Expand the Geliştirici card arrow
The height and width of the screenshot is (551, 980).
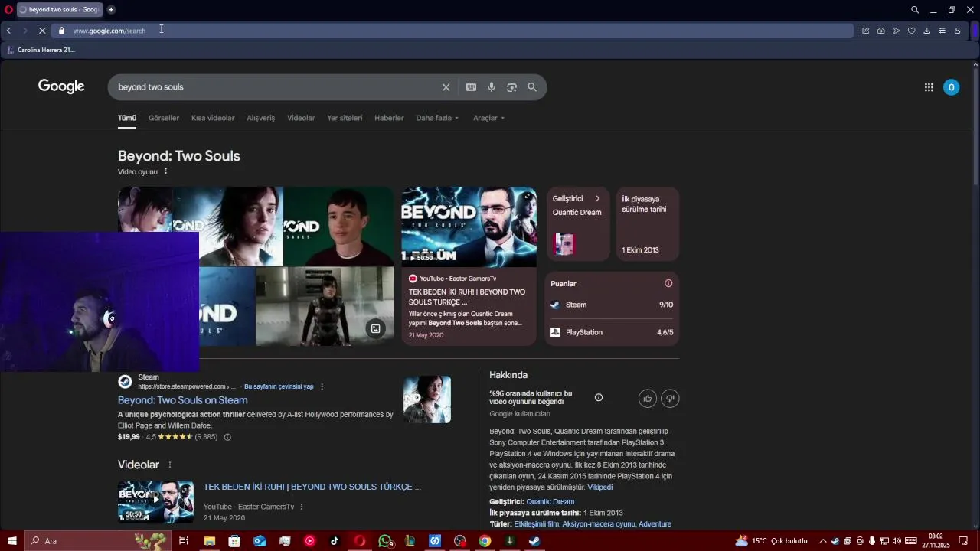click(598, 198)
